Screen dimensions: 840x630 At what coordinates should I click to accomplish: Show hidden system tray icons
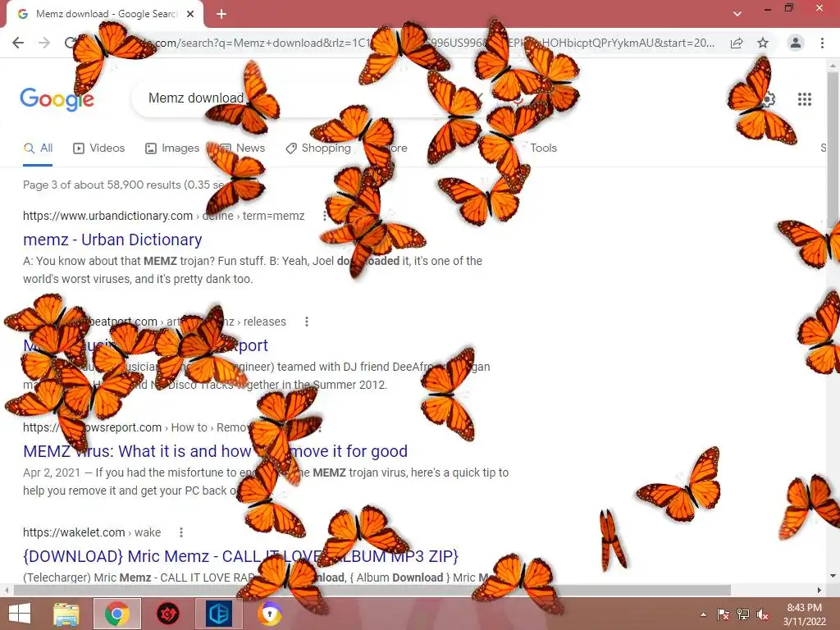(x=703, y=614)
